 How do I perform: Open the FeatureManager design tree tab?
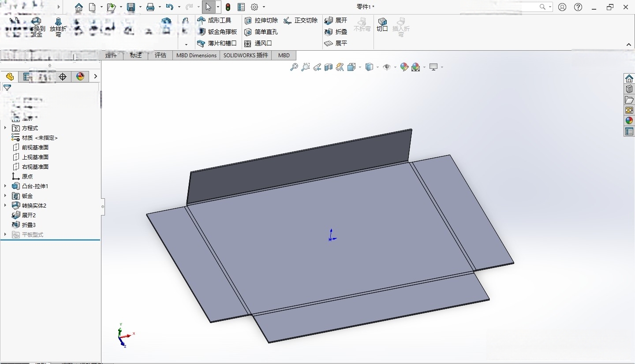10,77
